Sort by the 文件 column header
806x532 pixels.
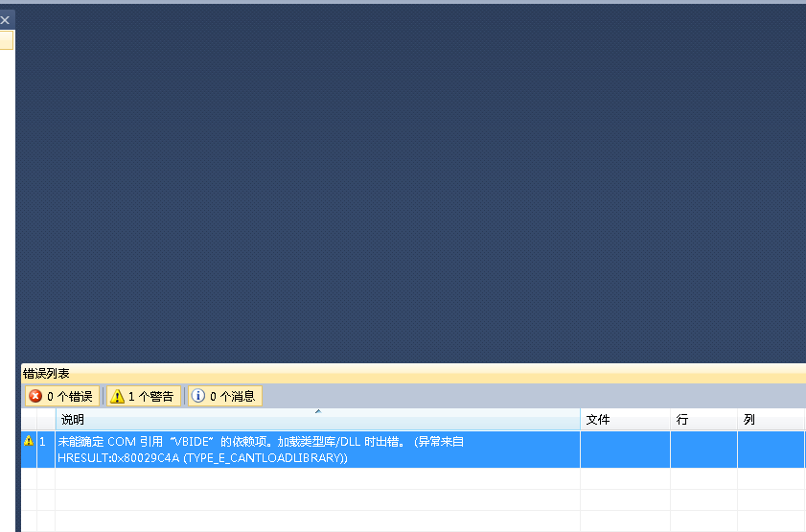coord(625,420)
